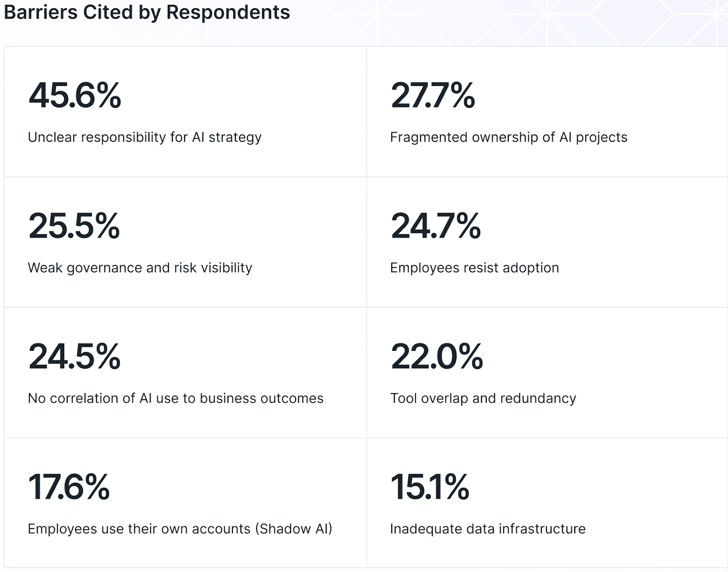Select the "Unclear responsibility for AI strategy" label
This screenshot has height=572, width=728.
click(x=145, y=137)
